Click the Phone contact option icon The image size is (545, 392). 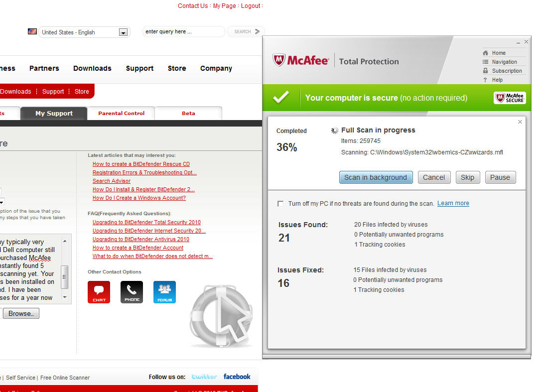pos(132,292)
